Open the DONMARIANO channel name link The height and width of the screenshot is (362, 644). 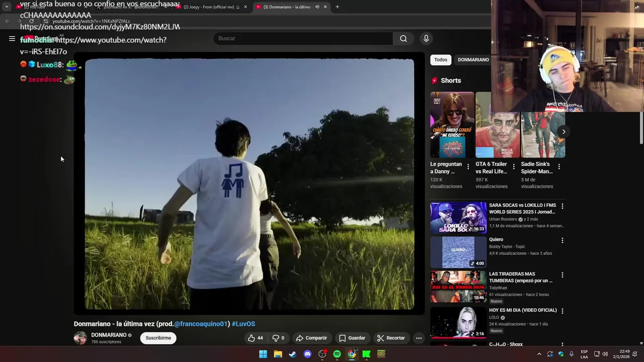109,335
